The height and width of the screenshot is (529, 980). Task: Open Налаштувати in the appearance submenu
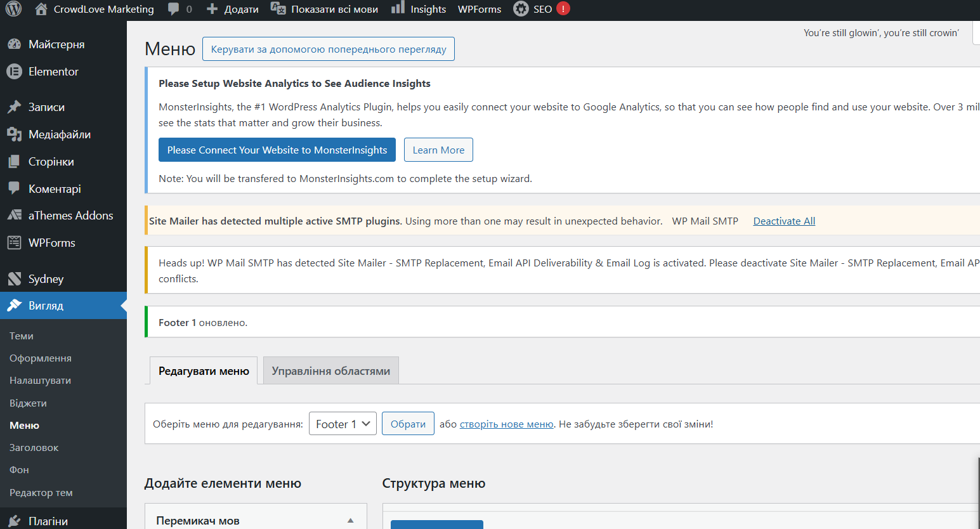(40, 381)
